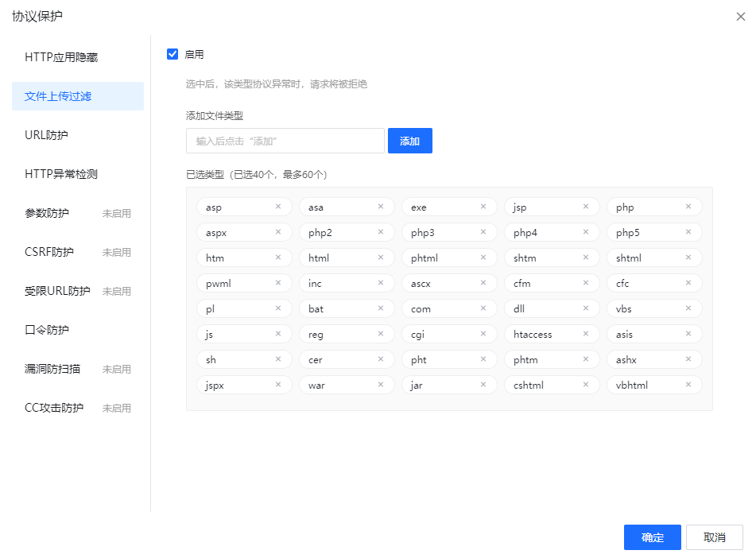
Task: Remove the reg file type tag
Action: click(381, 334)
